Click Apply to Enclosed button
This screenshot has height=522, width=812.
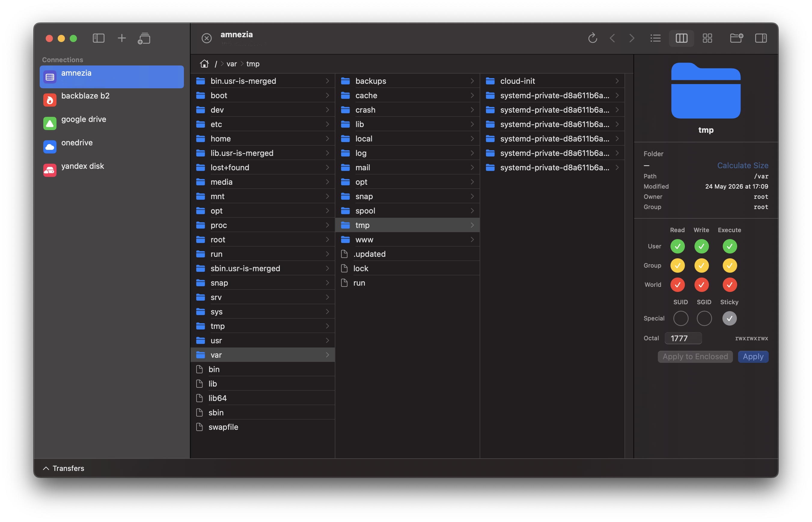click(x=695, y=357)
